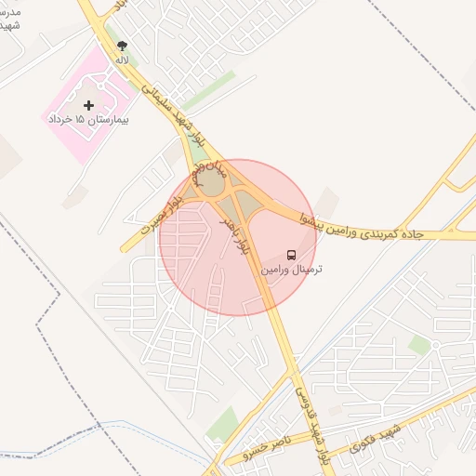Click the بلوار بصیرت street label

pos(163,216)
